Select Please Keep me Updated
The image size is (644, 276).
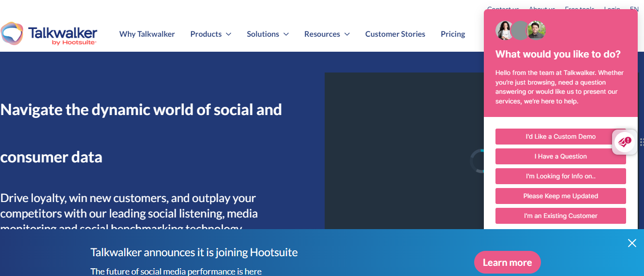(x=561, y=196)
